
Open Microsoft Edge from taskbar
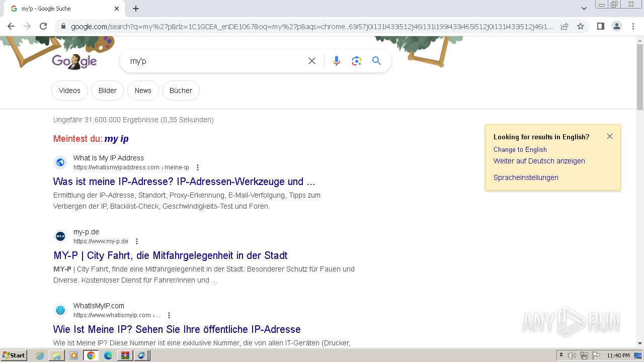coord(108,355)
